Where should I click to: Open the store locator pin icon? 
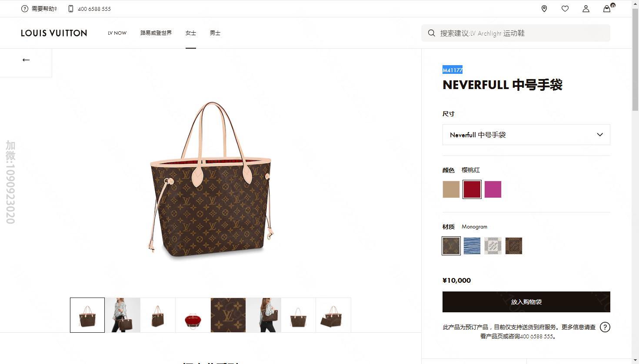544,9
